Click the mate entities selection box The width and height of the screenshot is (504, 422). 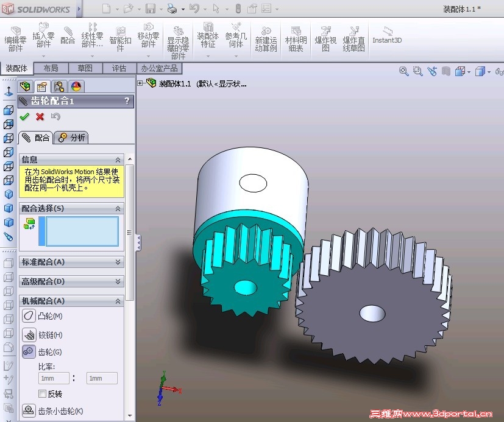pyautogui.click(x=82, y=231)
